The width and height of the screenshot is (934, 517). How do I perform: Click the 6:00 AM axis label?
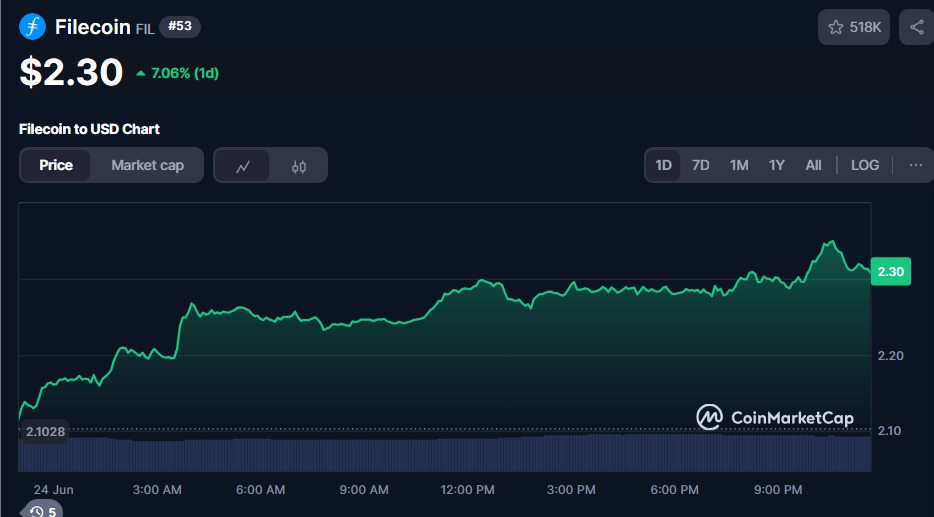point(260,490)
